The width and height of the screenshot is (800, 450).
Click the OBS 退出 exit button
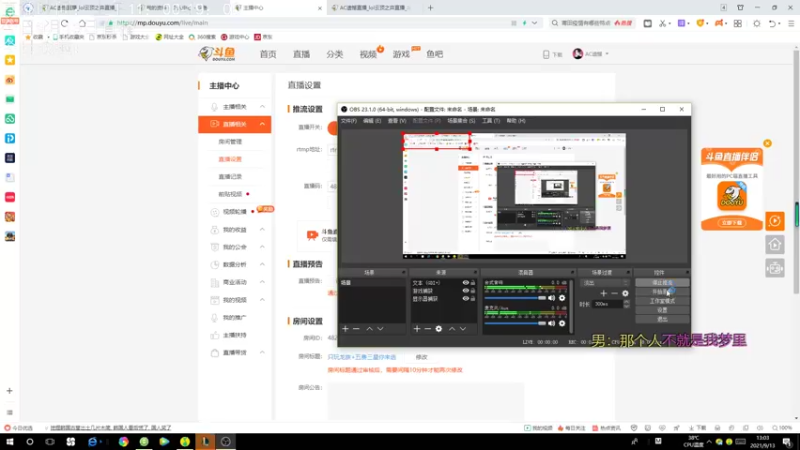pyautogui.click(x=662, y=319)
